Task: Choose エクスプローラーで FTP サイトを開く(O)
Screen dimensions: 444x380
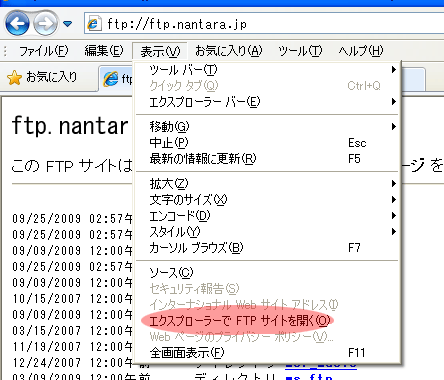Action: (267, 321)
